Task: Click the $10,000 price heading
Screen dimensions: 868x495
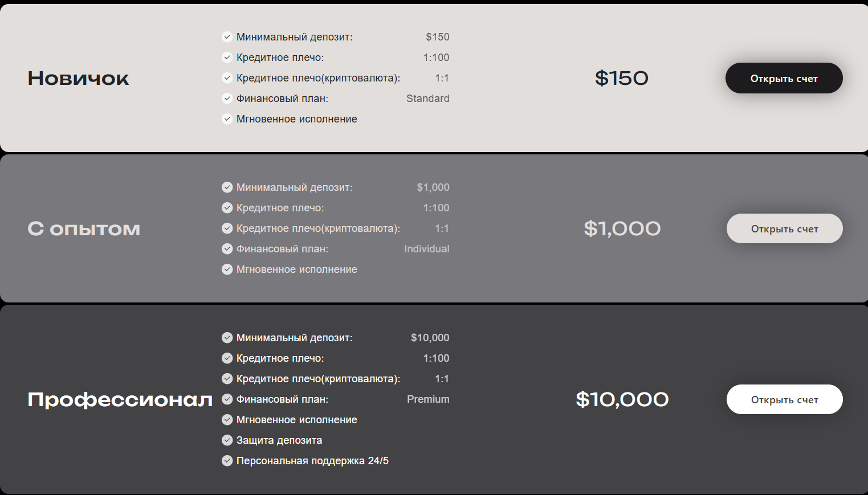Action: click(622, 400)
